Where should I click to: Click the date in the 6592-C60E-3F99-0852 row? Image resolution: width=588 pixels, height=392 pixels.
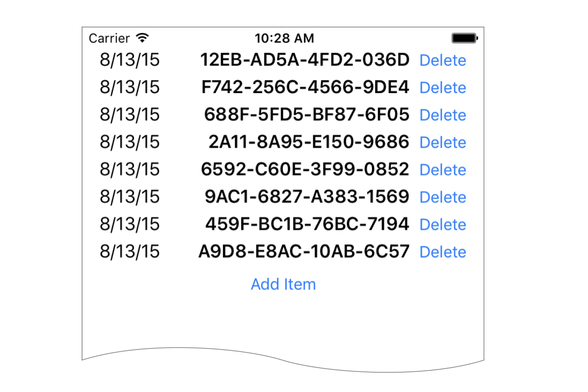pyautogui.click(x=130, y=169)
